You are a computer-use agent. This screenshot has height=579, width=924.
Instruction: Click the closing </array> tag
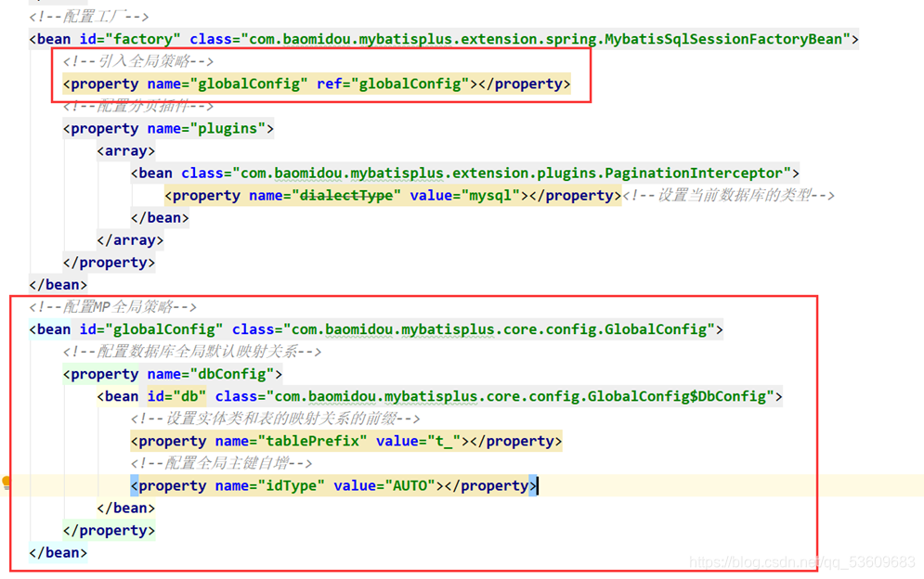tap(130, 240)
